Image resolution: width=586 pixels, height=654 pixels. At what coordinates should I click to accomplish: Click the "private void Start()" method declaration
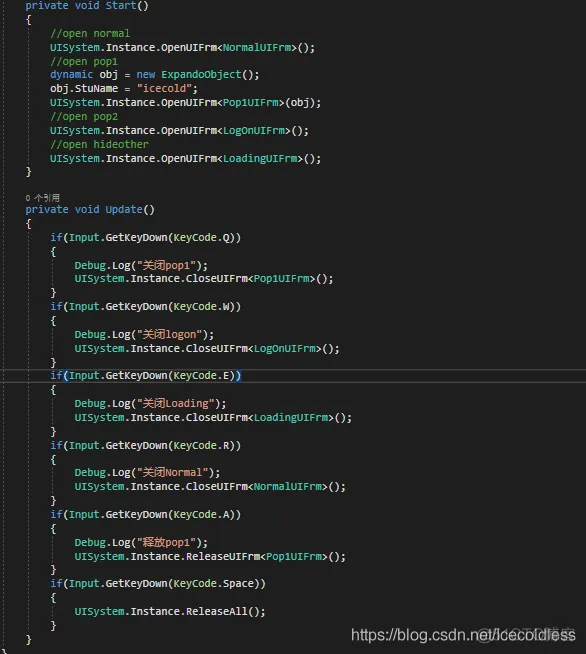(87, 5)
